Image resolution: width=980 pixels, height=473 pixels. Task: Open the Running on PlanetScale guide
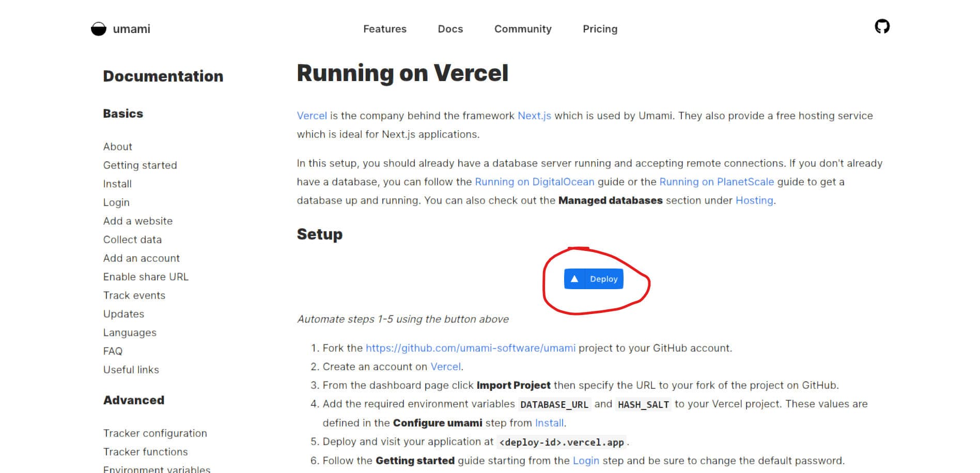(x=716, y=182)
